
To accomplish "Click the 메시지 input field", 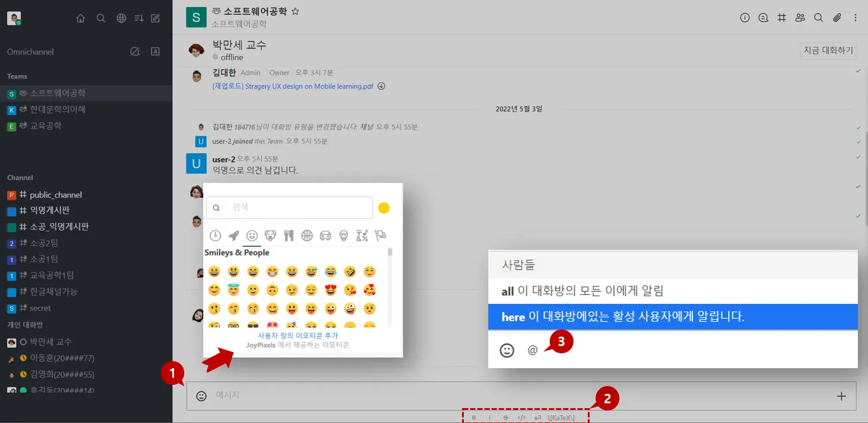I will pos(522,396).
